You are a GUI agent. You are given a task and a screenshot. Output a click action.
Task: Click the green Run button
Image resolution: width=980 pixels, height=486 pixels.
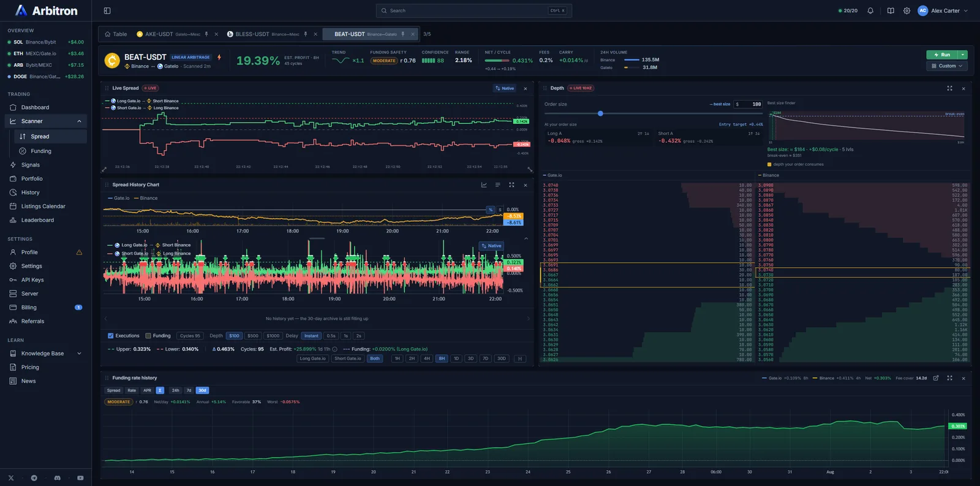pos(942,55)
